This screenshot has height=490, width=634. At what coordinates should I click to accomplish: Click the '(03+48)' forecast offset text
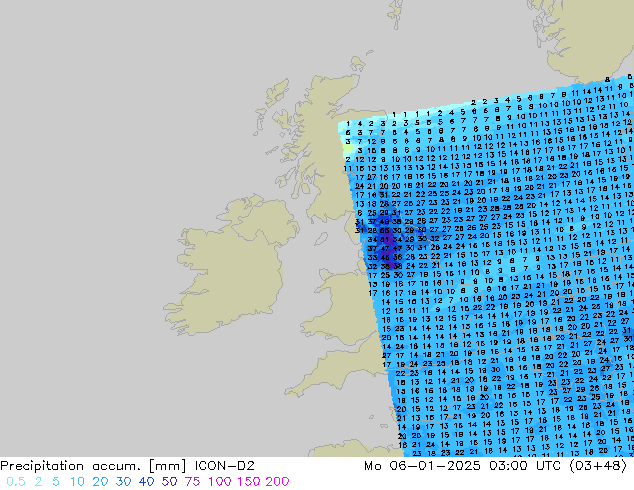coord(598,466)
